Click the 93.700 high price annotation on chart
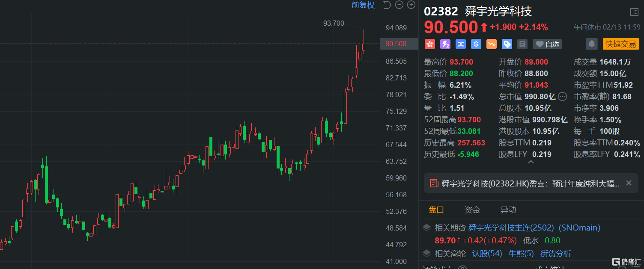Screen dimensions: 644x269 tap(334, 23)
